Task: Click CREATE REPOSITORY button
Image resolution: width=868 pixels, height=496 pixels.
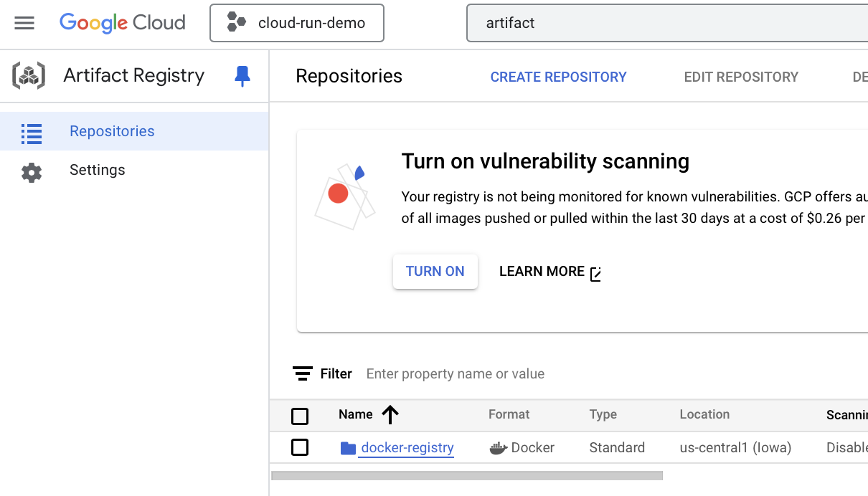Action: tap(558, 77)
